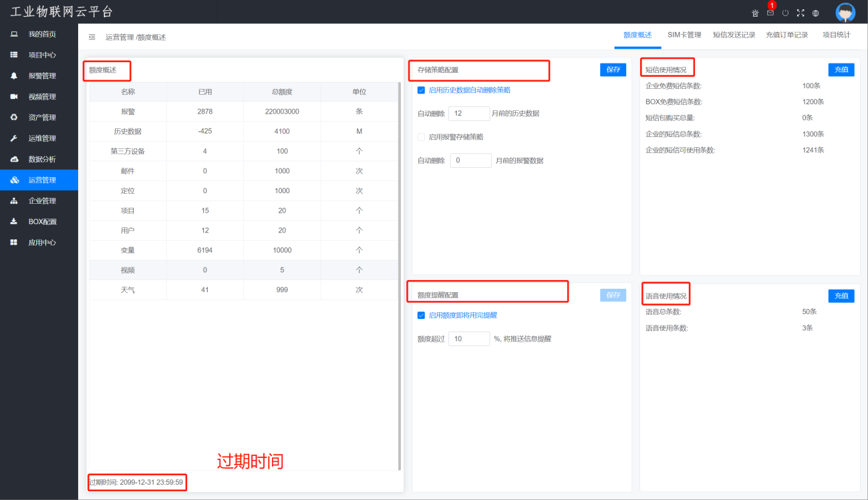Click the 6194 used variables value

[205, 250]
